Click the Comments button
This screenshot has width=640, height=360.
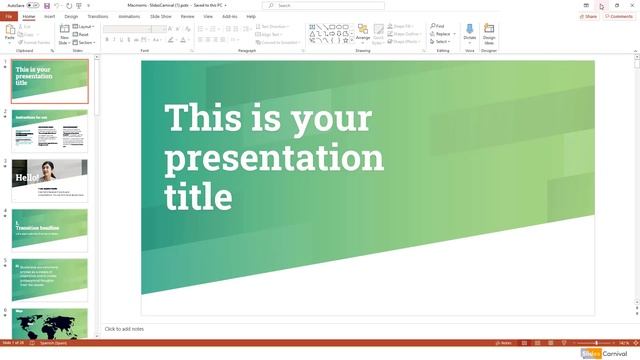pyautogui.click(x=619, y=16)
